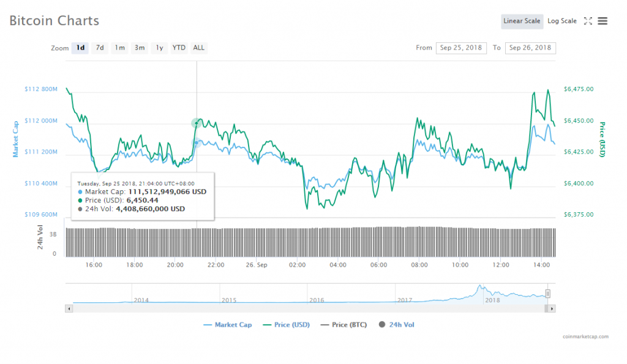Set zoom to 1m range
This screenshot has height=364, width=627.
[120, 48]
